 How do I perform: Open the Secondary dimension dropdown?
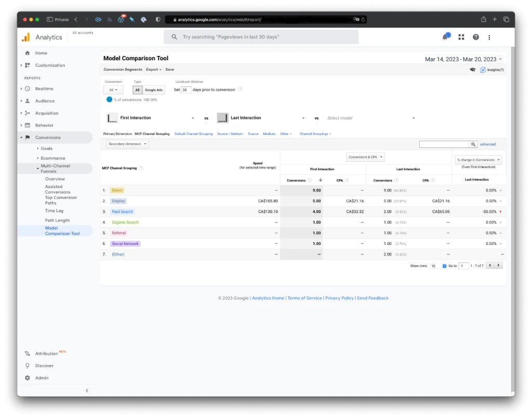pos(127,144)
